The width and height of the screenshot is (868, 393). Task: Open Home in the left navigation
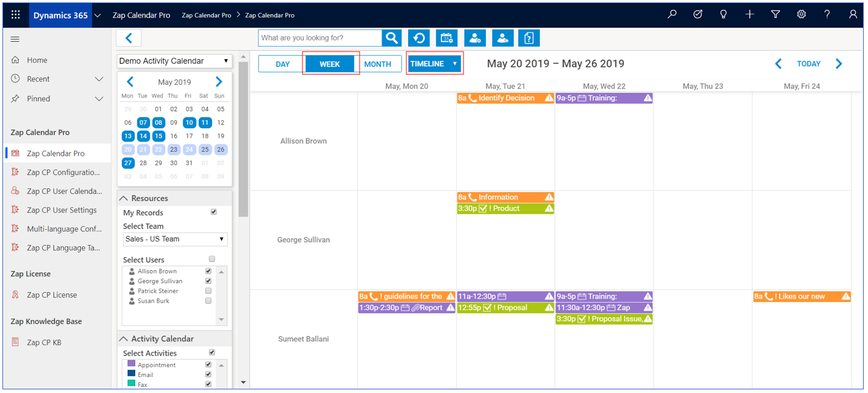click(37, 60)
